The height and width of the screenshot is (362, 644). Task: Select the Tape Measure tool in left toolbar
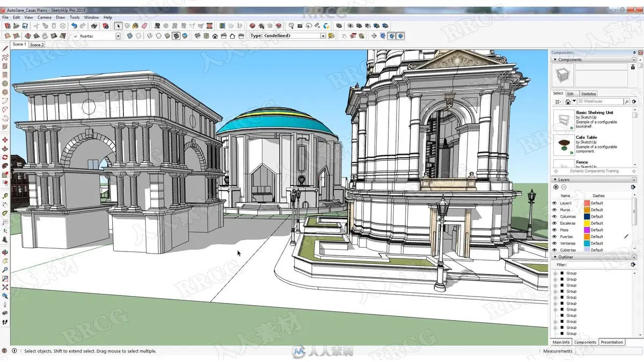[5, 195]
